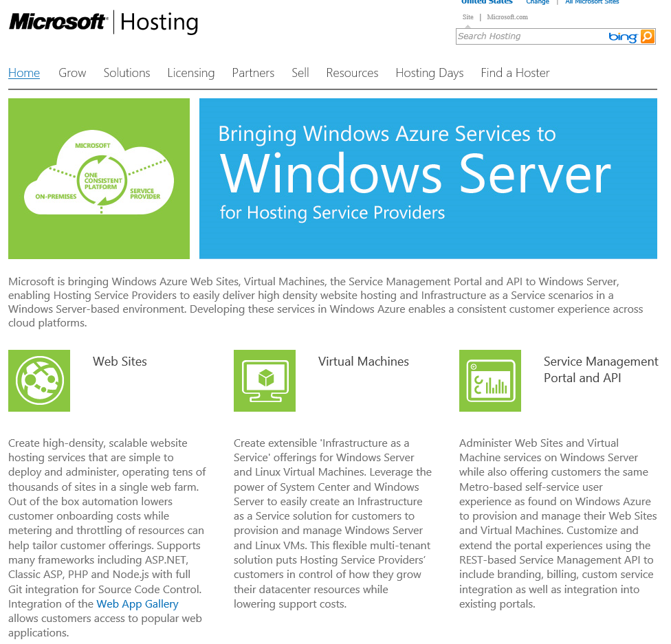Image resolution: width=671 pixels, height=644 pixels.
Task: Follow the Web App Gallery link
Action: click(x=137, y=603)
